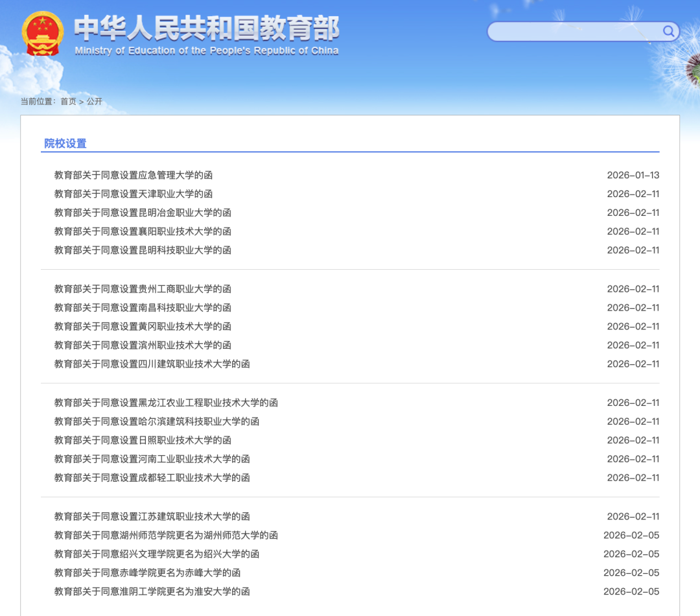The width and height of the screenshot is (700, 616).
Task: Click inside the search input box
Action: pyautogui.click(x=577, y=31)
